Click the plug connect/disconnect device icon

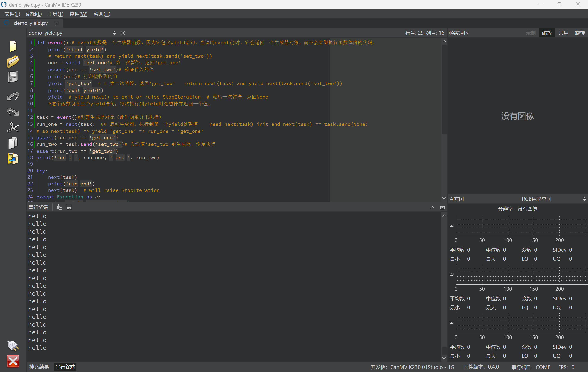click(13, 346)
